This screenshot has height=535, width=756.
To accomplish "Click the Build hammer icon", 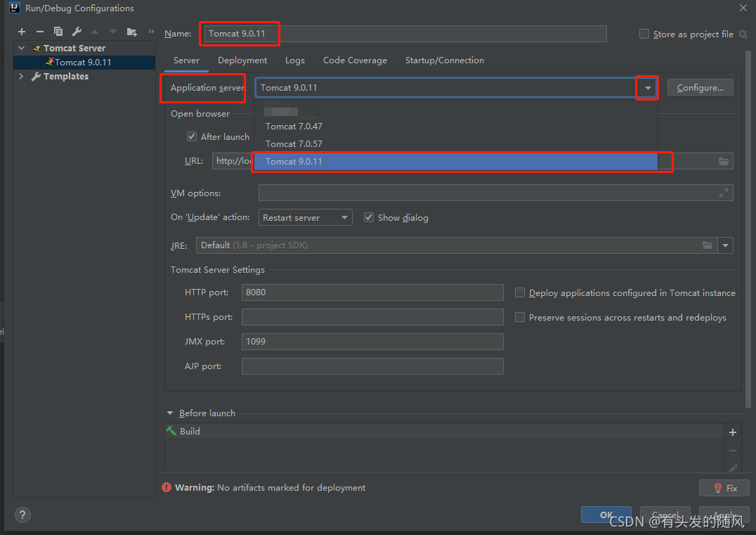I will point(171,431).
